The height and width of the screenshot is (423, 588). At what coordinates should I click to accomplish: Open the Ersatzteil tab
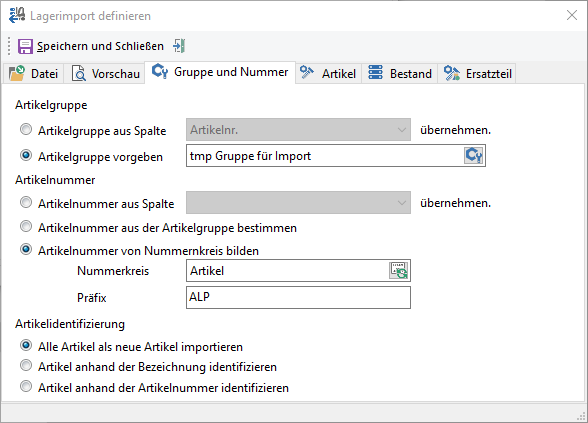477,73
